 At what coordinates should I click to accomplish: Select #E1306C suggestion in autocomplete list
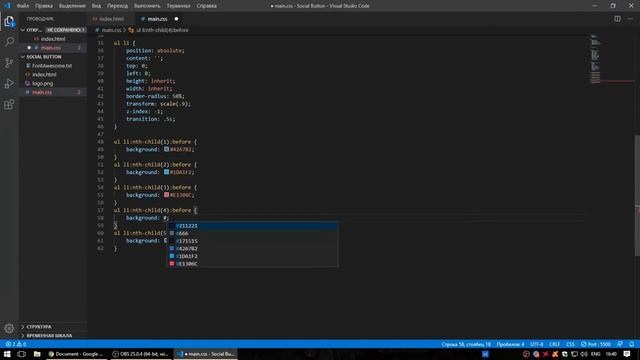pos(253,264)
